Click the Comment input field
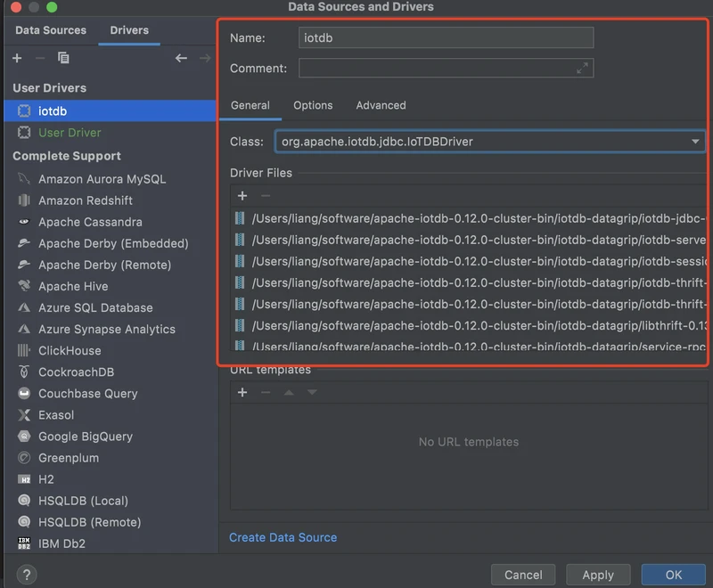 446,69
